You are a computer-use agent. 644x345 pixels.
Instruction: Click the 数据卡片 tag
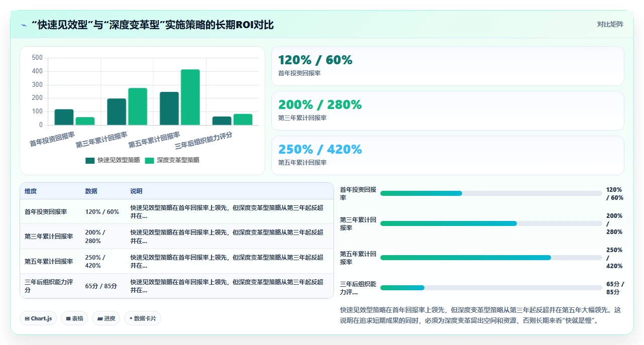(143, 318)
